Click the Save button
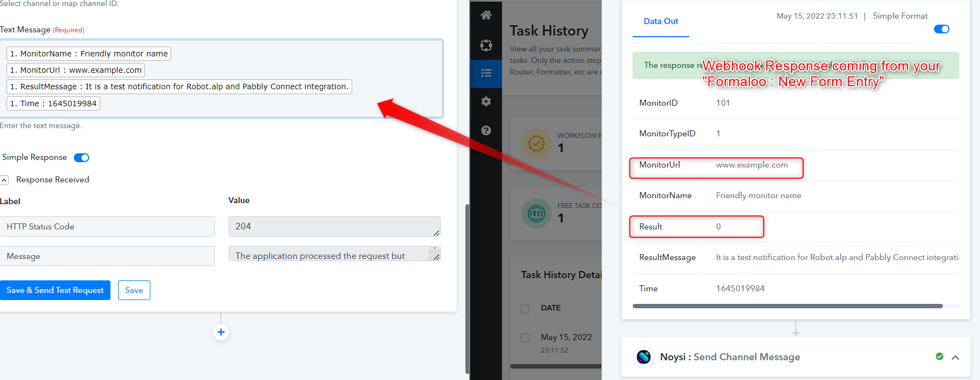Viewport: 980px width, 380px height. (x=134, y=290)
